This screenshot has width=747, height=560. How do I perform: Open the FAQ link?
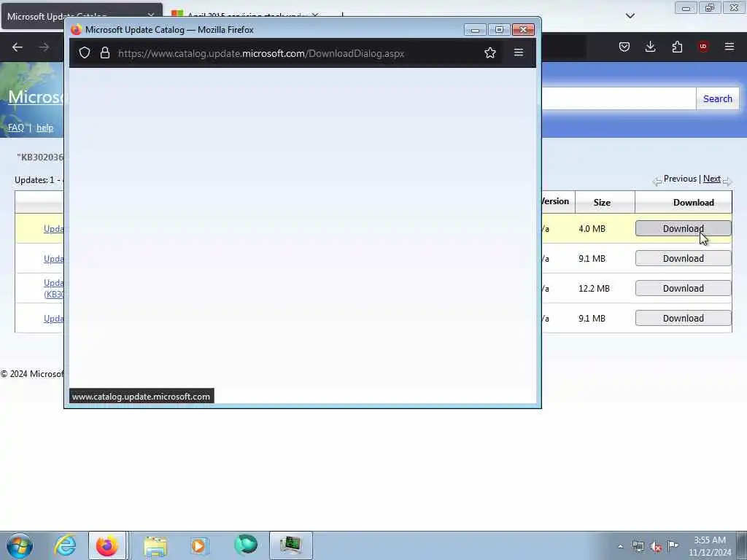coord(16,128)
